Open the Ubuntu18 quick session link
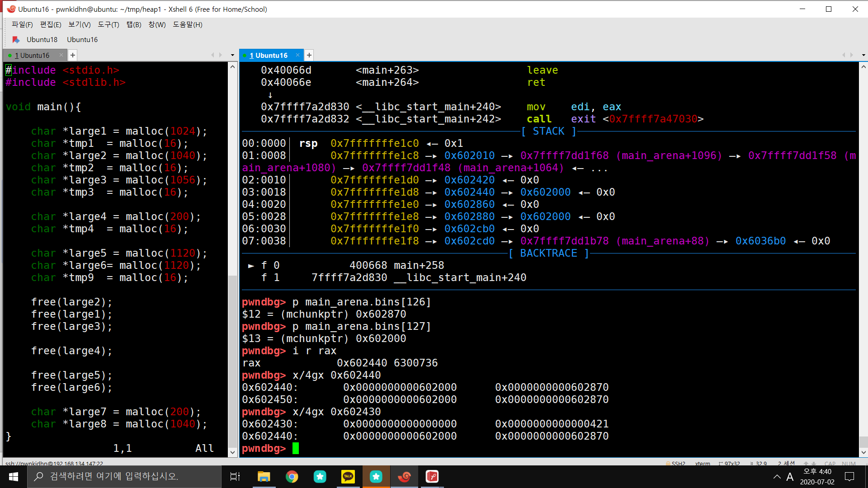 (42, 40)
